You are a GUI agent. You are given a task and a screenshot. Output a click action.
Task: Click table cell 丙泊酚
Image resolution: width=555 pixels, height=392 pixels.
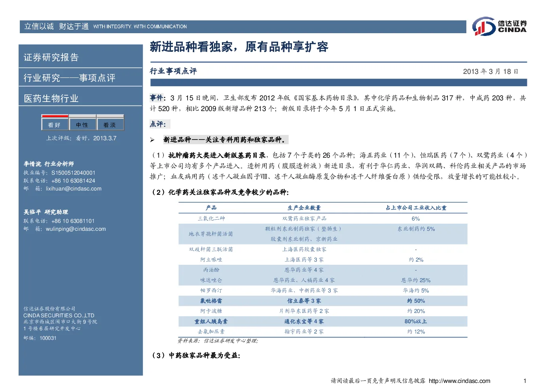(211, 270)
